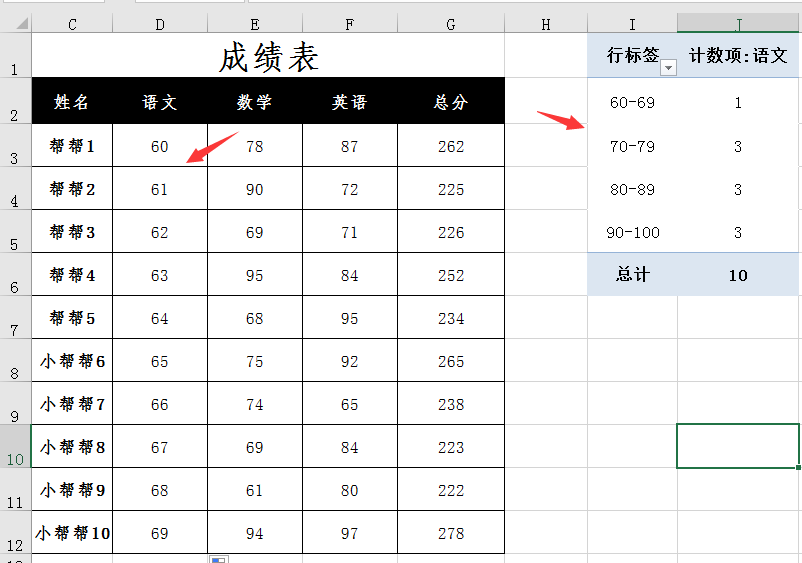Click 帮帮4's 数学 score 95
The width and height of the screenshot is (802, 563).
[255, 275]
